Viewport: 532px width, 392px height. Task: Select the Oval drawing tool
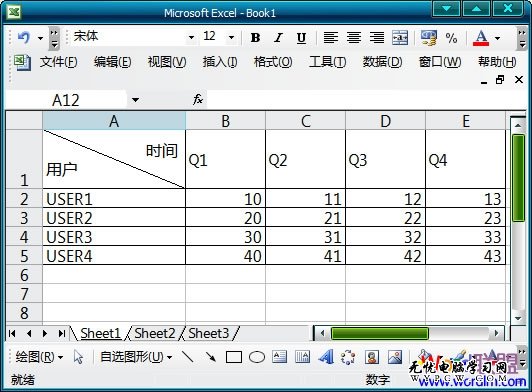pyautogui.click(x=257, y=357)
